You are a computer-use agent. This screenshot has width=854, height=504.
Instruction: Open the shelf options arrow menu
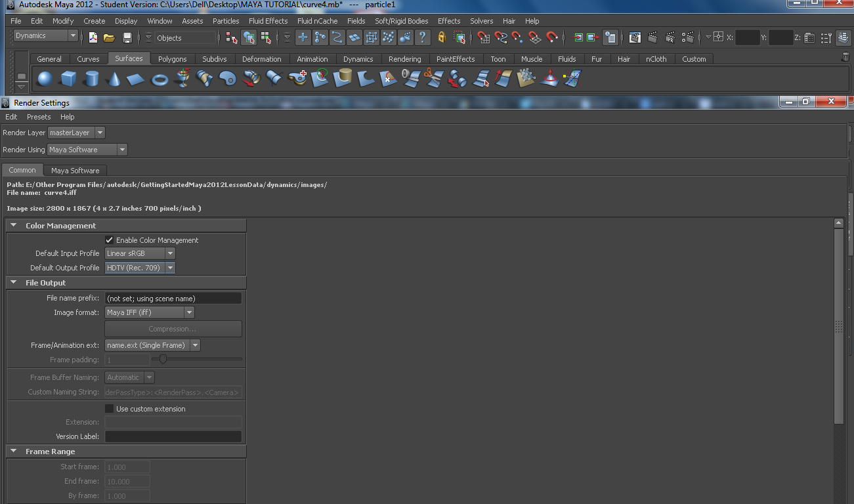22,87
